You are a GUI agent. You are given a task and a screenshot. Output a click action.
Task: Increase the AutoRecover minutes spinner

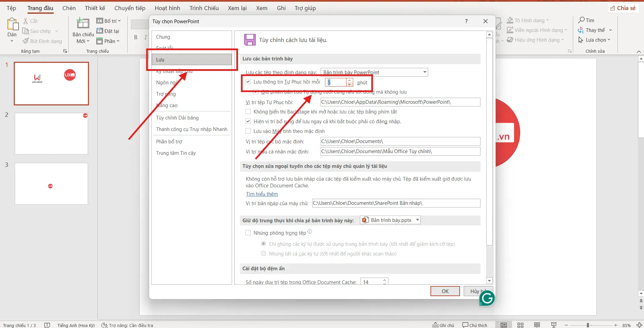click(x=349, y=80)
